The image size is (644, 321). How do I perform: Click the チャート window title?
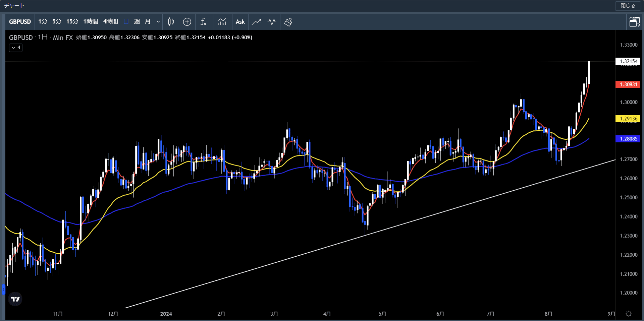pyautogui.click(x=14, y=6)
